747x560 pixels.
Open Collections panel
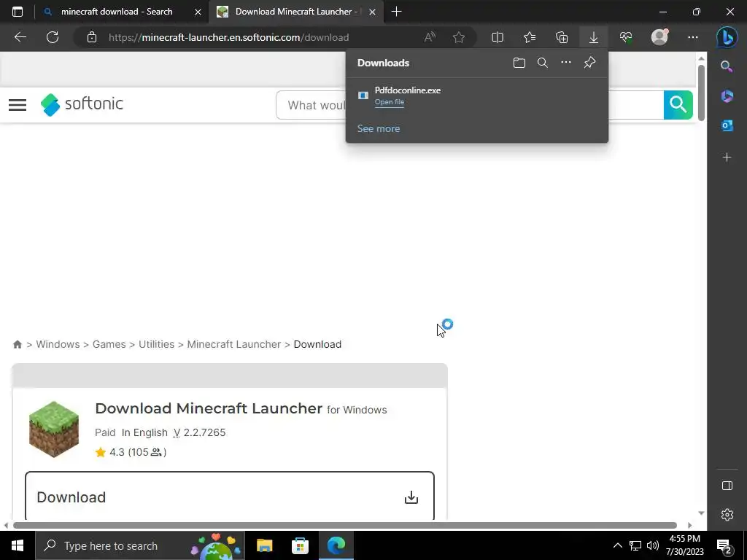click(562, 37)
